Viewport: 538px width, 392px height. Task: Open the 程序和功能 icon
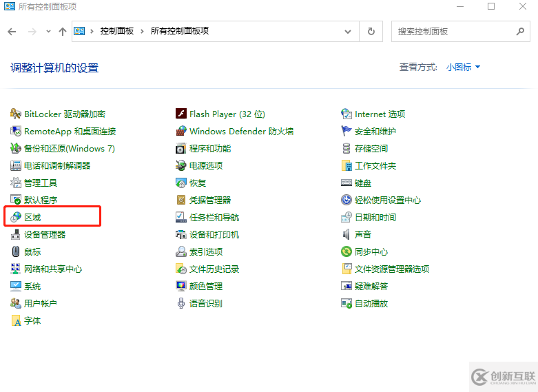[180, 148]
